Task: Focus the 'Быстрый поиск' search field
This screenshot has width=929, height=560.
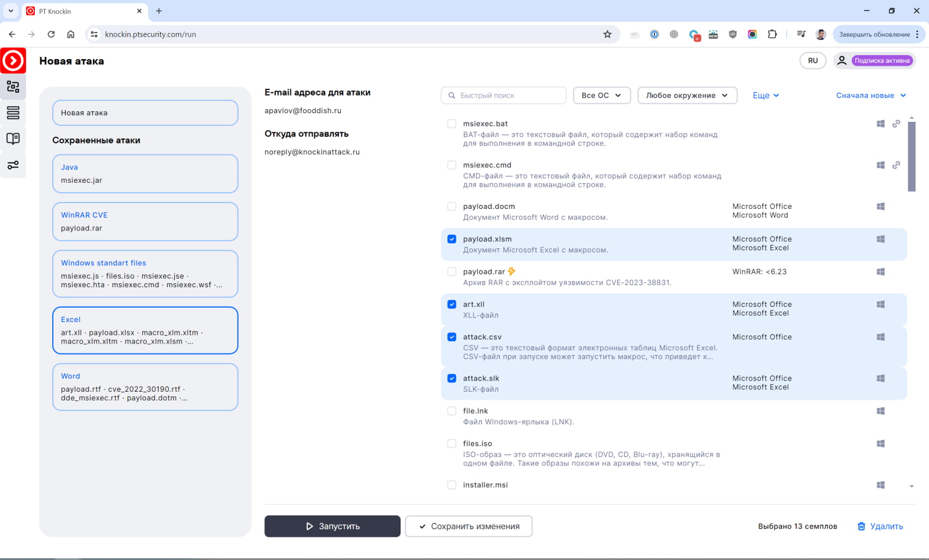Action: pos(503,95)
